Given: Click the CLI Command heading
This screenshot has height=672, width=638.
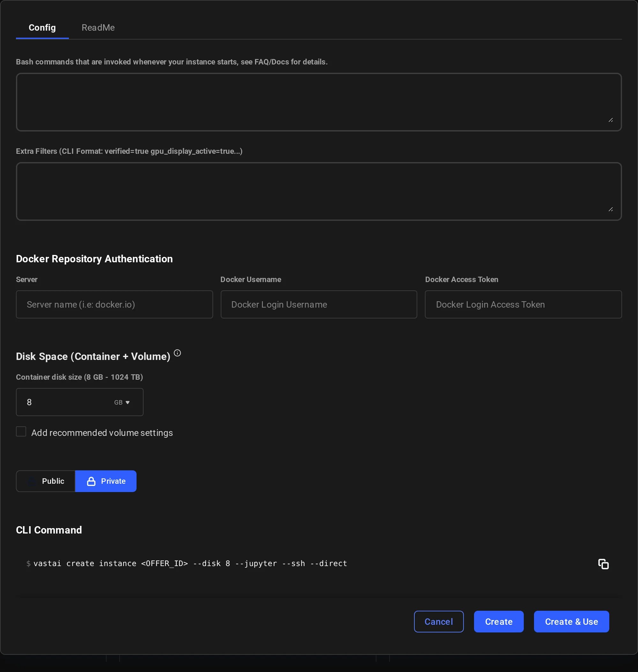Looking at the screenshot, I should point(49,530).
